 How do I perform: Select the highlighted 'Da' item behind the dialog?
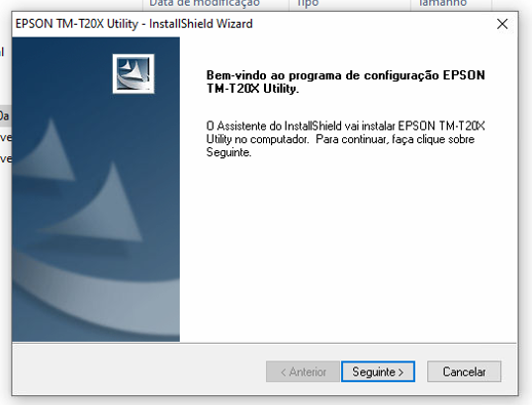[5, 116]
